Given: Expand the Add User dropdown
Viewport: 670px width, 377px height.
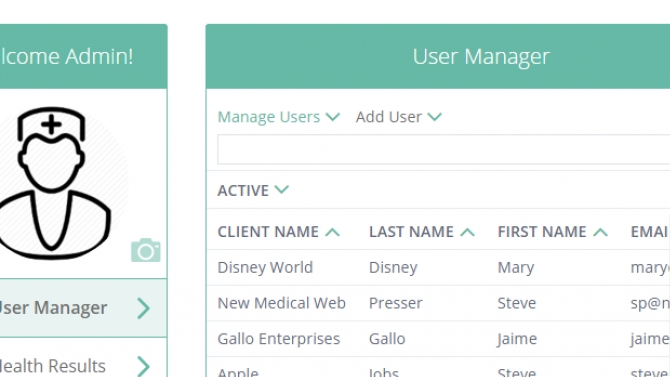Looking at the screenshot, I should pyautogui.click(x=399, y=117).
